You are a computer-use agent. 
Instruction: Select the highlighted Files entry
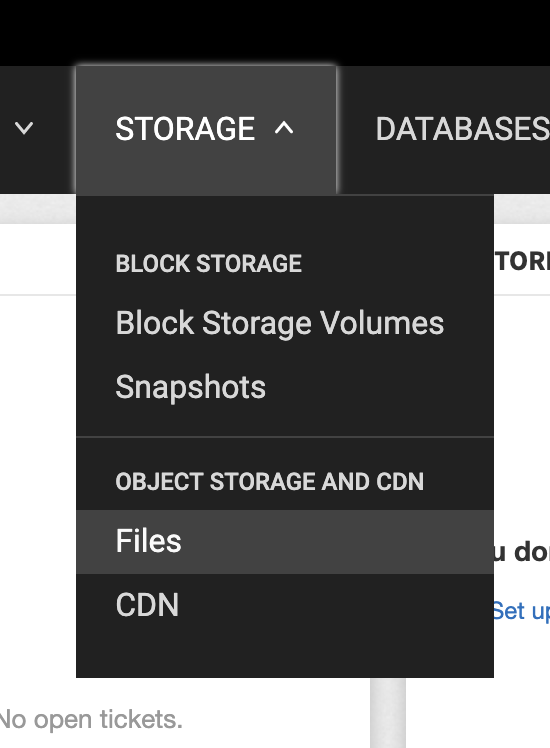(285, 541)
